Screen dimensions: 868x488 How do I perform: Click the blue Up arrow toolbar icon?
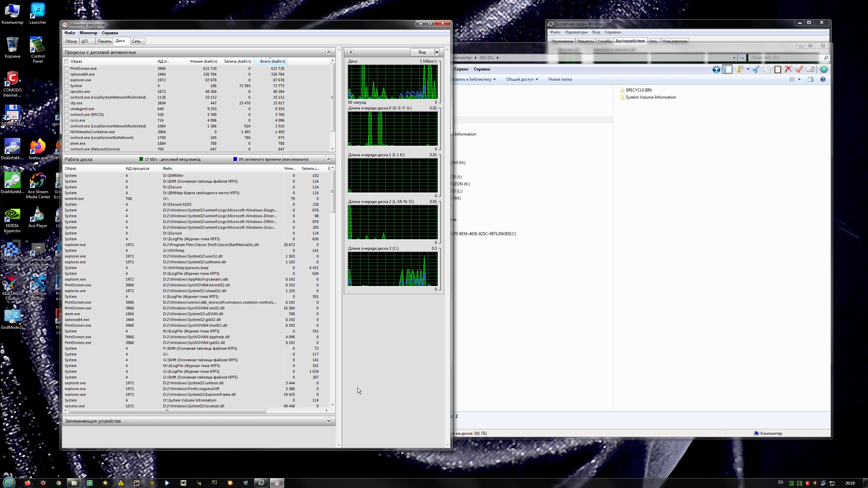[x=716, y=69]
